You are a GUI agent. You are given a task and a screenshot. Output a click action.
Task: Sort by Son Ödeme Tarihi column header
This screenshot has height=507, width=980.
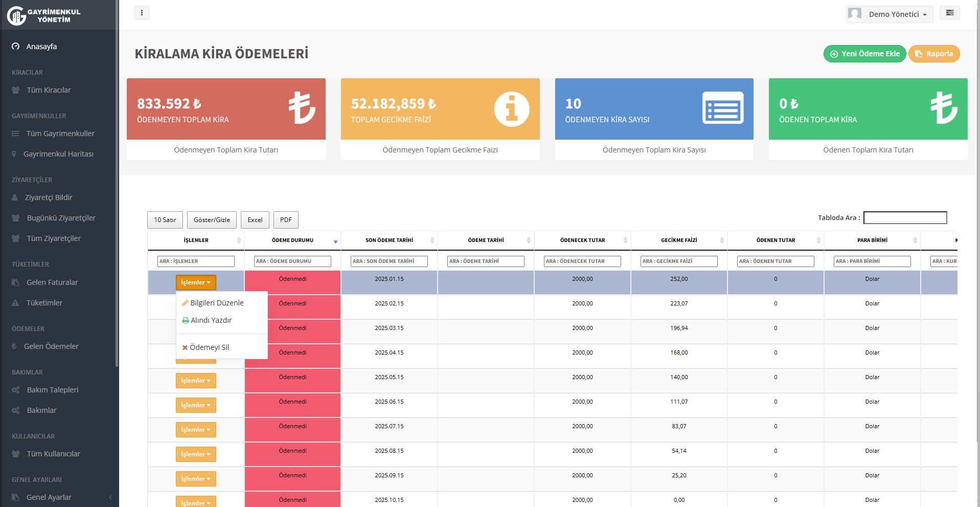pos(389,240)
